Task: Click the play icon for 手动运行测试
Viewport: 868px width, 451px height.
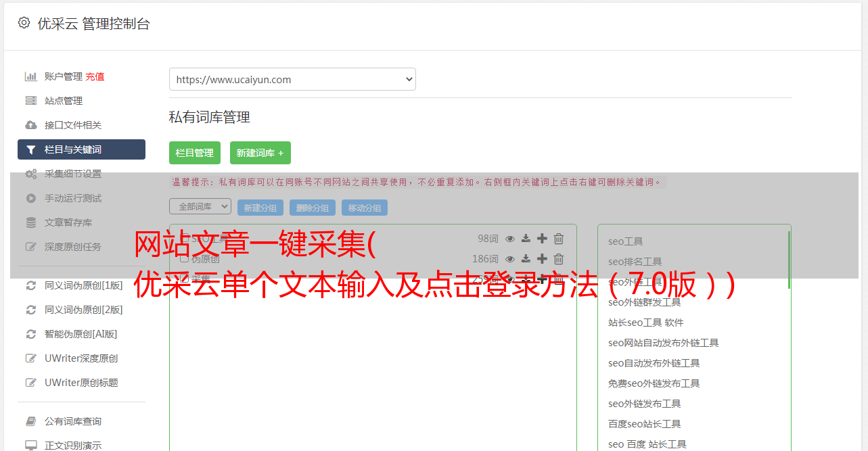Action: click(x=31, y=198)
